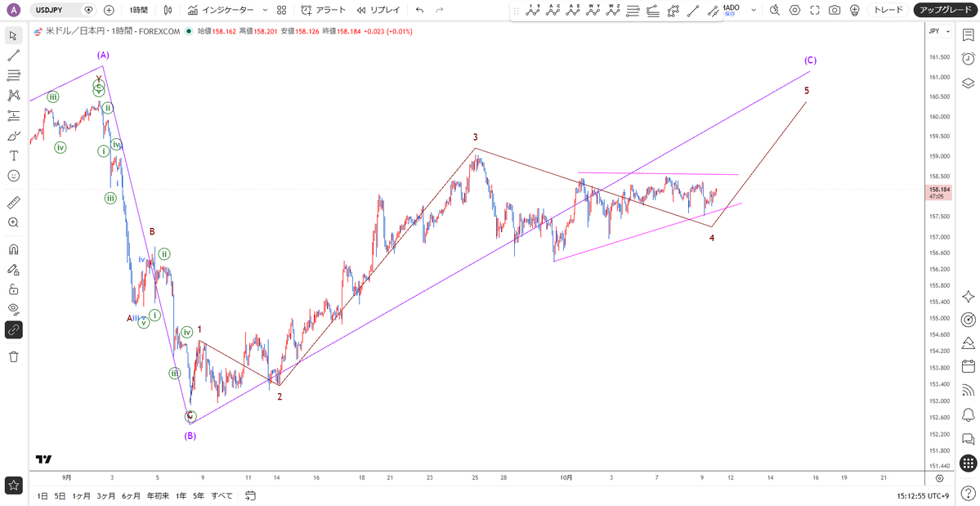980x506 pixels.
Task: Click the current price label 158.184
Action: (939, 189)
